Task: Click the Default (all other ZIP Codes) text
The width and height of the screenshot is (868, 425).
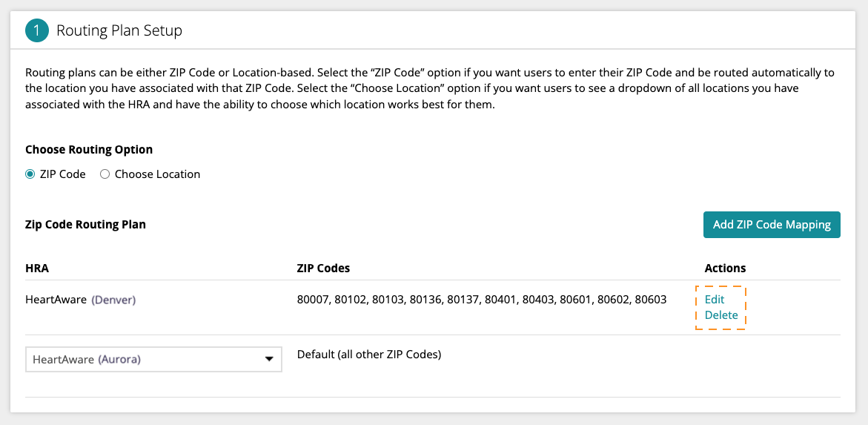Action: click(x=369, y=354)
